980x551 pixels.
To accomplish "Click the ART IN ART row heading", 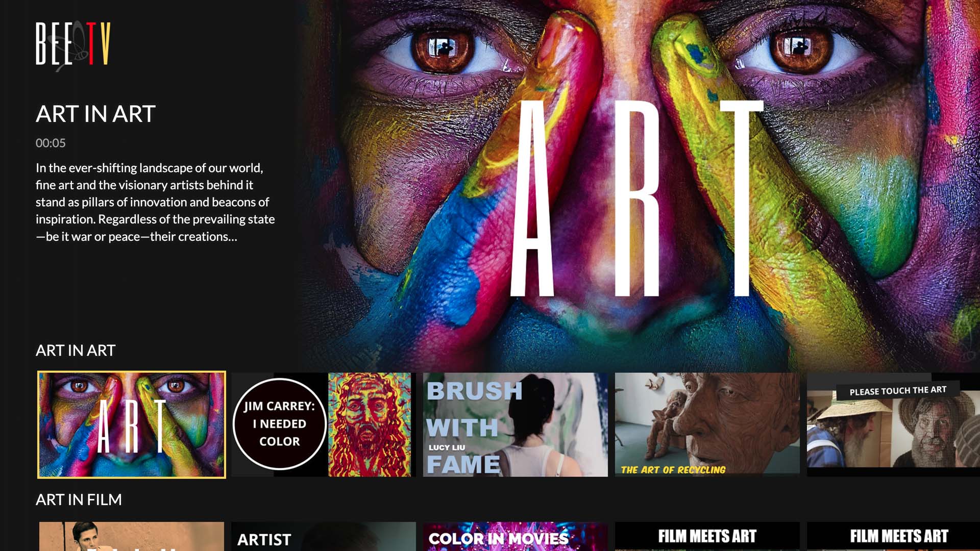I will tap(76, 350).
